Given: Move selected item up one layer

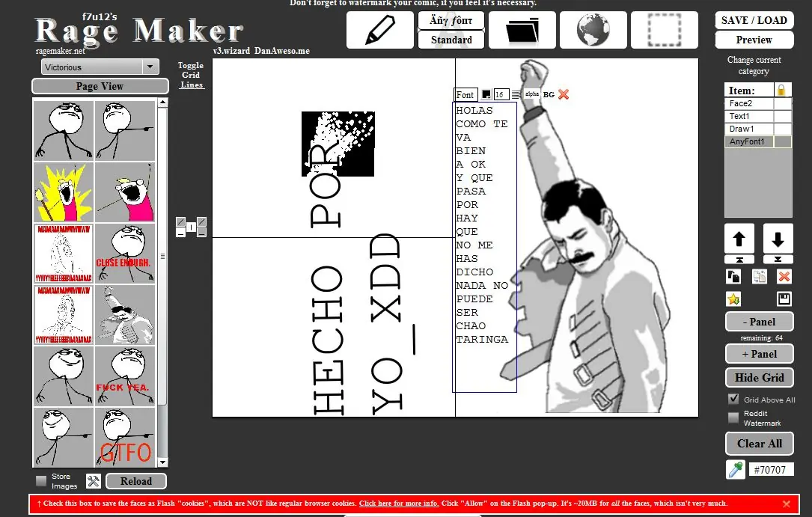Looking at the screenshot, I should point(739,239).
